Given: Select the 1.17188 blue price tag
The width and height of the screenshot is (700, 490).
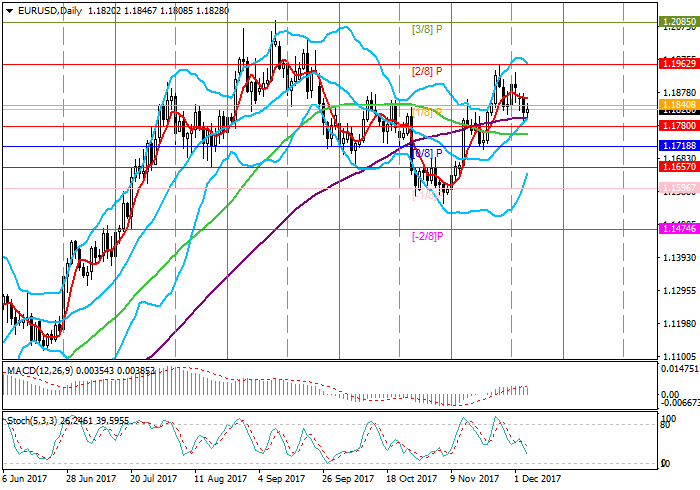Looking at the screenshot, I should [x=679, y=146].
